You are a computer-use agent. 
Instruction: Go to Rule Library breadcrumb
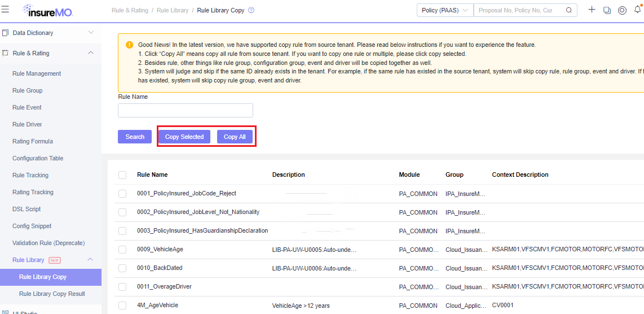172,10
